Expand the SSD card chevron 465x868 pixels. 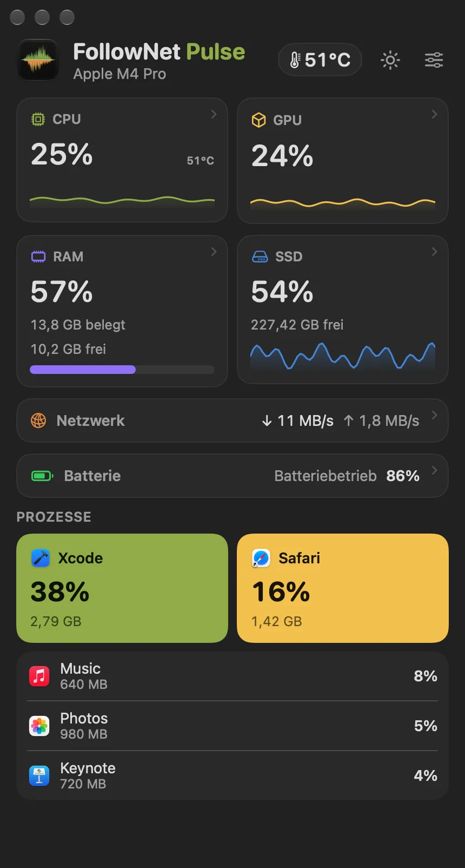tap(434, 252)
